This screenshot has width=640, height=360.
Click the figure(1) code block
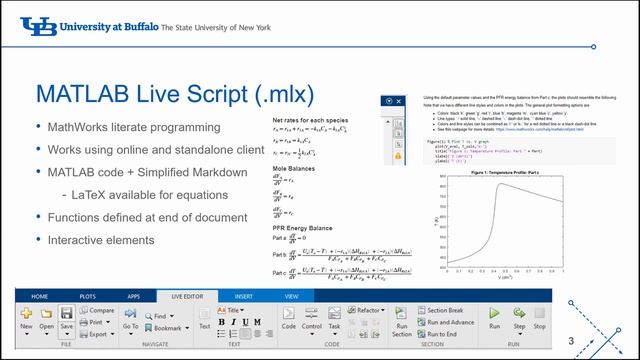tap(519, 151)
